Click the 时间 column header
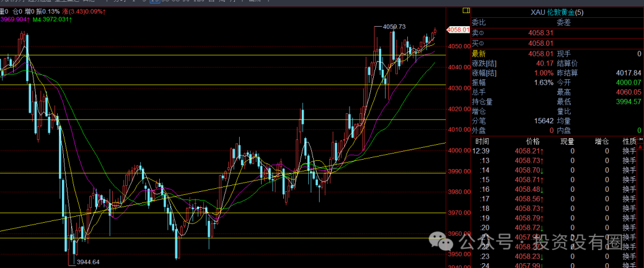The image size is (644, 268). pyautogui.click(x=482, y=141)
